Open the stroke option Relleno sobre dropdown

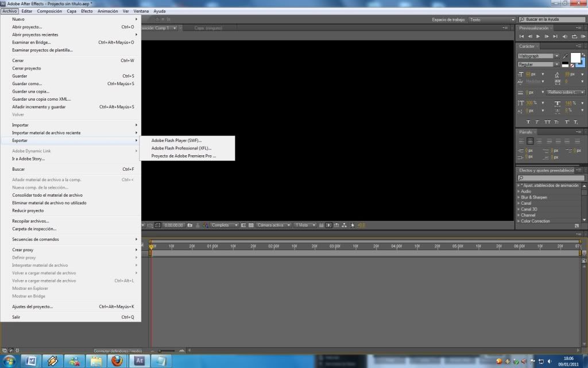(x=566, y=92)
